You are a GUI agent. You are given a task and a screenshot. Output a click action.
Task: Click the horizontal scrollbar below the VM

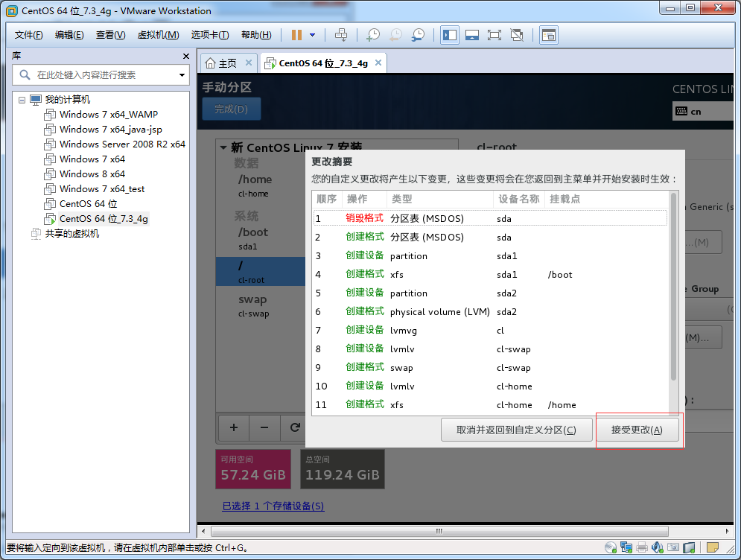(x=439, y=531)
